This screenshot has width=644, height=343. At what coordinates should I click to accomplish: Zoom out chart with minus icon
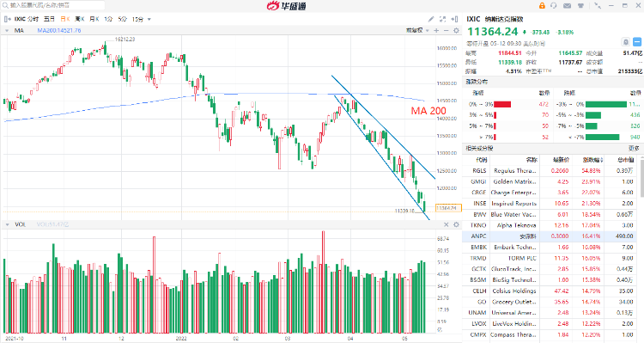pyautogui.click(x=446, y=30)
